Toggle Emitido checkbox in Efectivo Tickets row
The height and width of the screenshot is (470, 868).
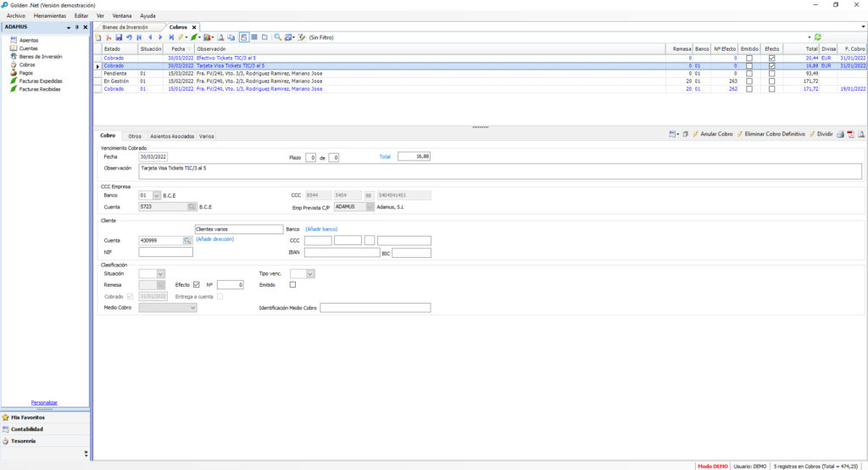tap(749, 58)
